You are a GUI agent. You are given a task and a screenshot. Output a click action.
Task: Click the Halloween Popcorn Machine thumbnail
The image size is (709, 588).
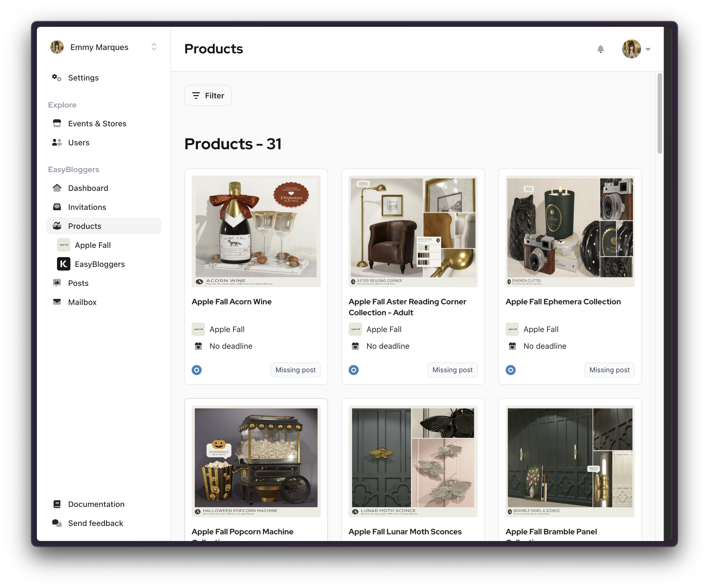[x=256, y=461]
